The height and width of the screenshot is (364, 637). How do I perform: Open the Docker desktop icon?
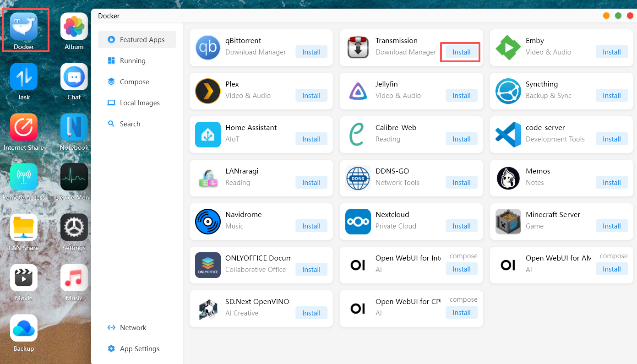(x=24, y=27)
